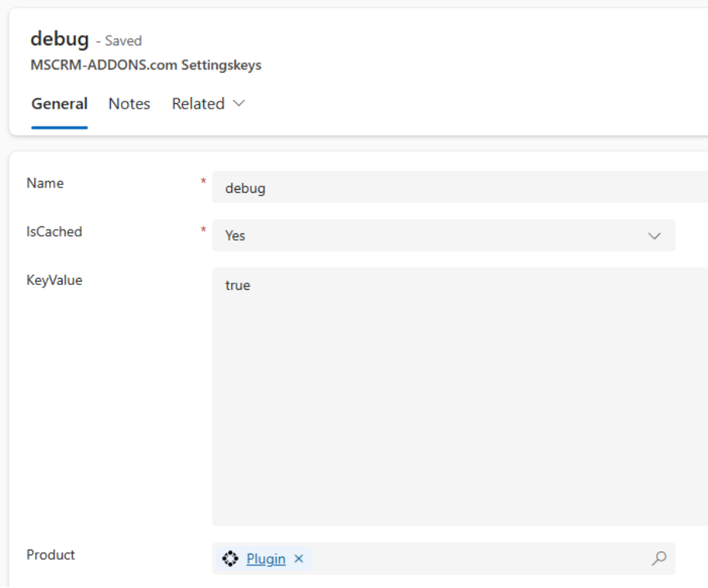Open the Notes tab
This screenshot has height=588, width=708.
point(129,104)
